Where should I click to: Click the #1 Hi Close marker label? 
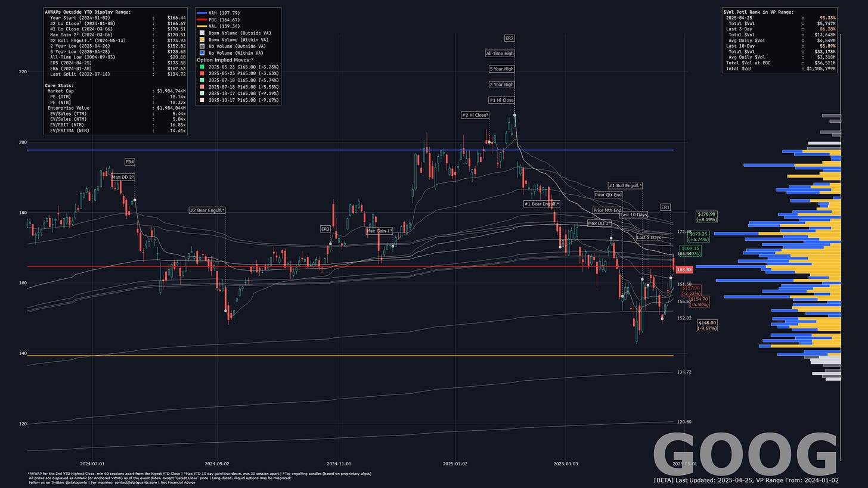coord(500,100)
